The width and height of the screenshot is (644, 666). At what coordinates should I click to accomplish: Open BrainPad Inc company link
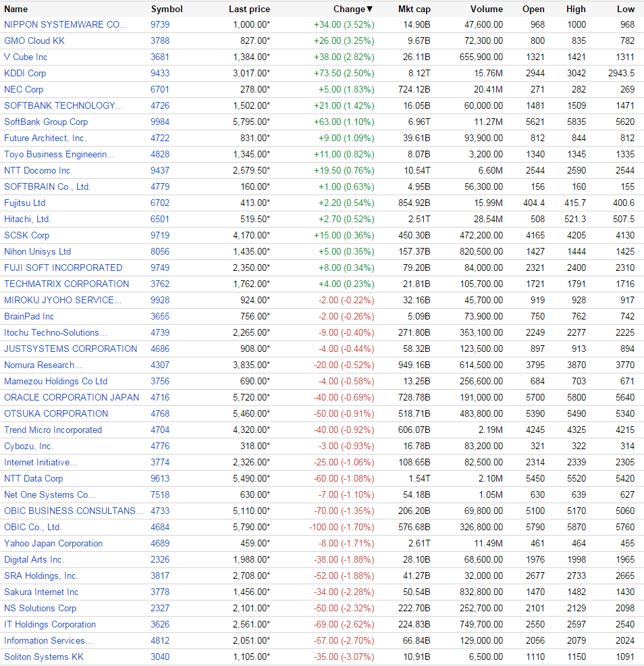29,316
